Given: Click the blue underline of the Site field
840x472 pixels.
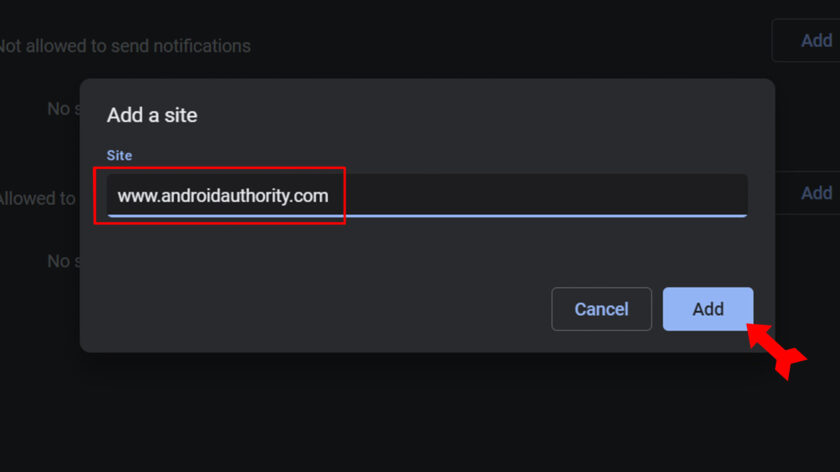Looking at the screenshot, I should 500,215.
